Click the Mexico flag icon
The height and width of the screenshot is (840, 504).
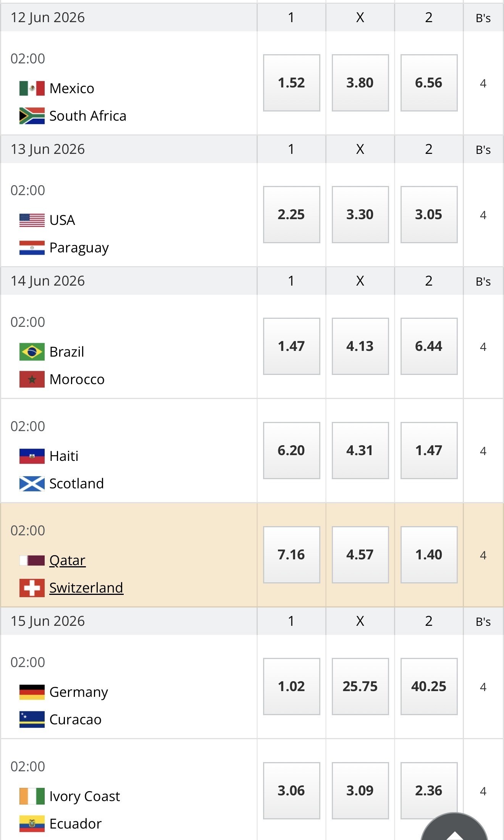32,89
